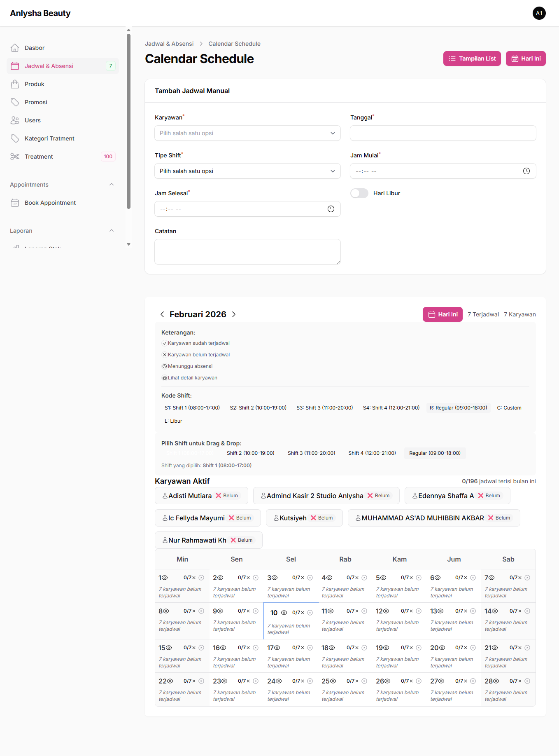Click the Users people icon

tap(15, 120)
